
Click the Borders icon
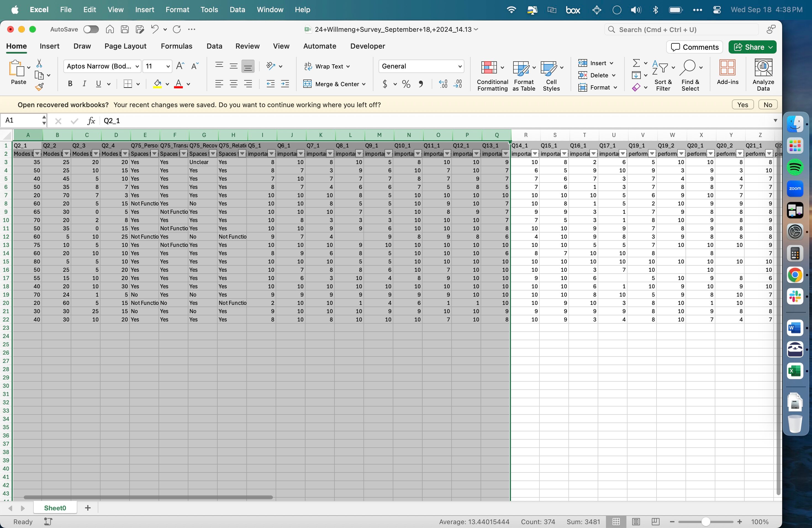pos(128,84)
